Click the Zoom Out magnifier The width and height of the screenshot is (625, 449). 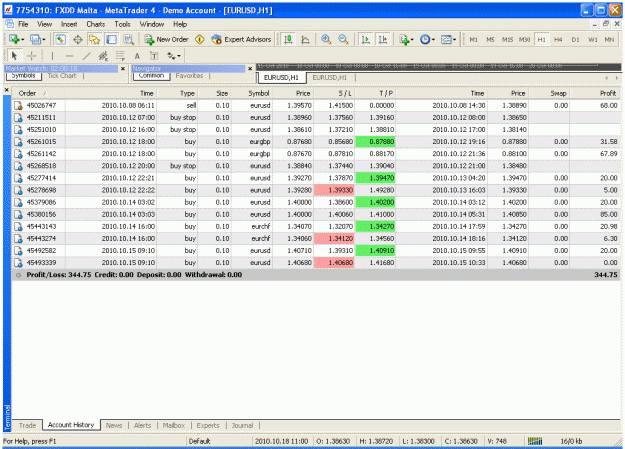point(343,39)
